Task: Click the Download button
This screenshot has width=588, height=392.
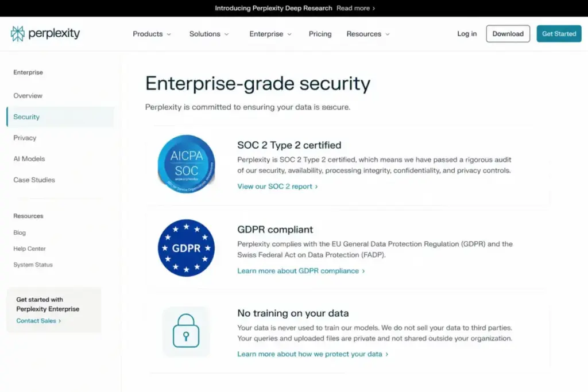Action: point(508,34)
